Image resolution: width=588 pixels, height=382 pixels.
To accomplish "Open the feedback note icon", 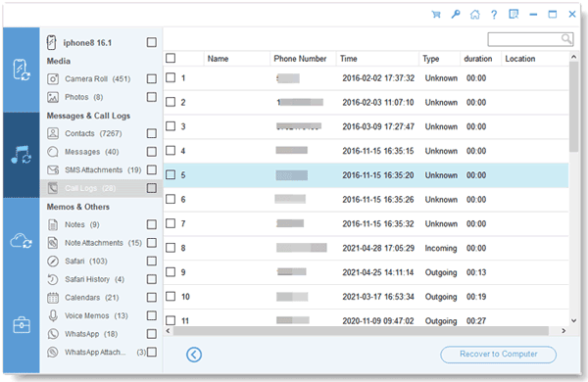I will point(514,15).
